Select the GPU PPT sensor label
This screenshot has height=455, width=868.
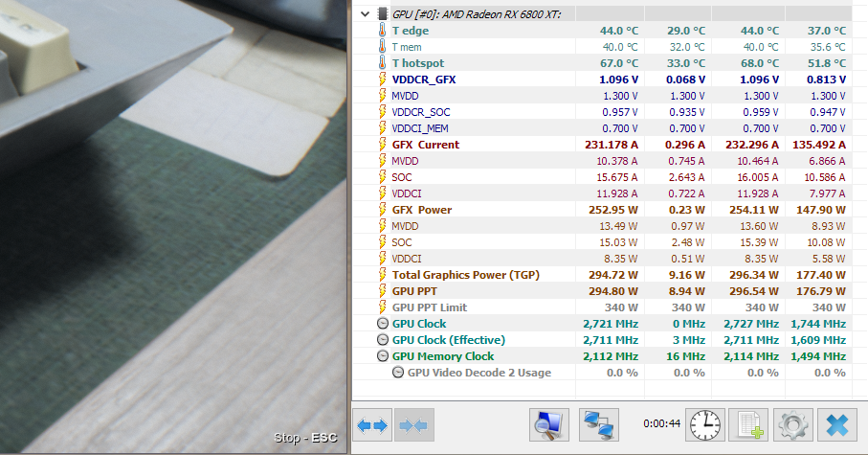pyautogui.click(x=414, y=291)
